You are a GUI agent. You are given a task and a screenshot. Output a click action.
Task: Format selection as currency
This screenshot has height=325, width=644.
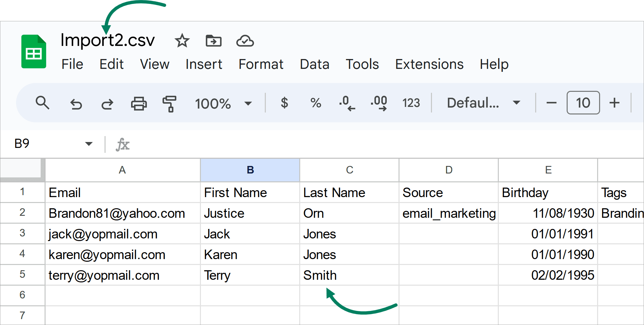[x=284, y=103]
